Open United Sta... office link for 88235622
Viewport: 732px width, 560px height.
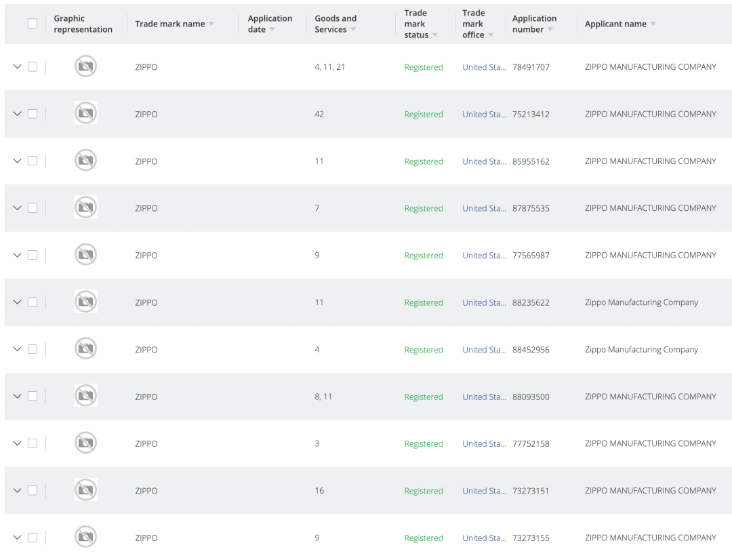(x=484, y=302)
